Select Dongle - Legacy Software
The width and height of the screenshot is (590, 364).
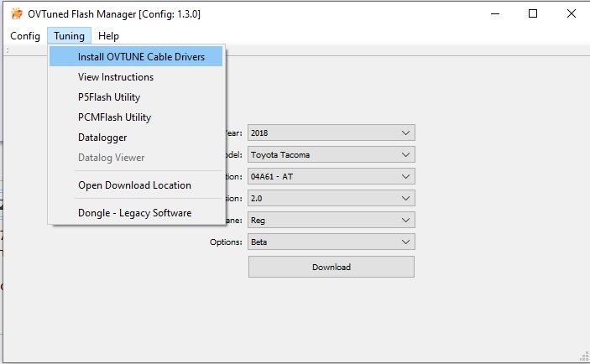click(136, 213)
